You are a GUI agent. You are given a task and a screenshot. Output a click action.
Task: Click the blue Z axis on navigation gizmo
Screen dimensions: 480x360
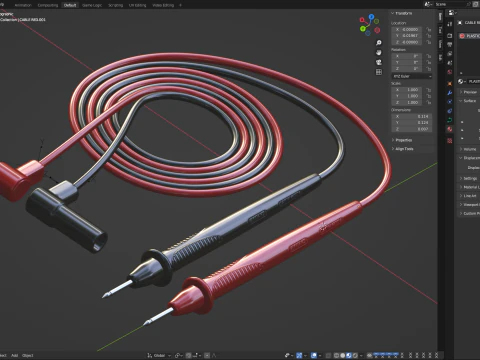coord(371,16)
